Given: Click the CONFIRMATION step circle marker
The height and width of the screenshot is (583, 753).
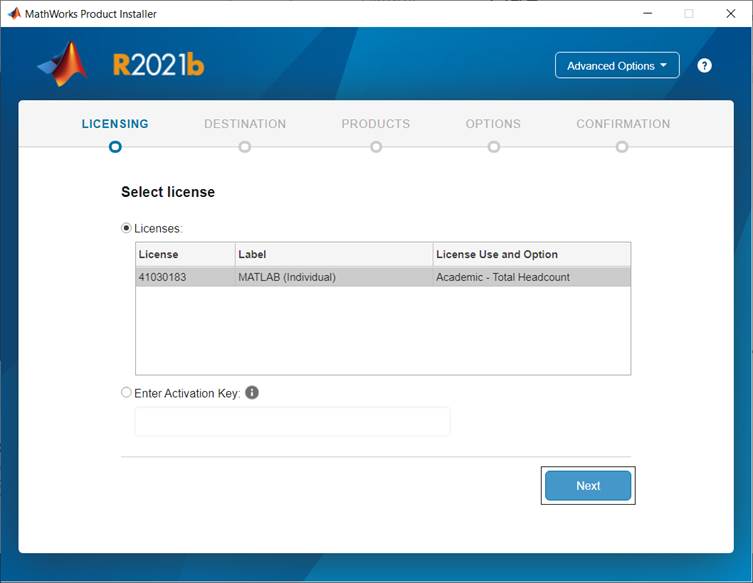Looking at the screenshot, I should [x=622, y=146].
